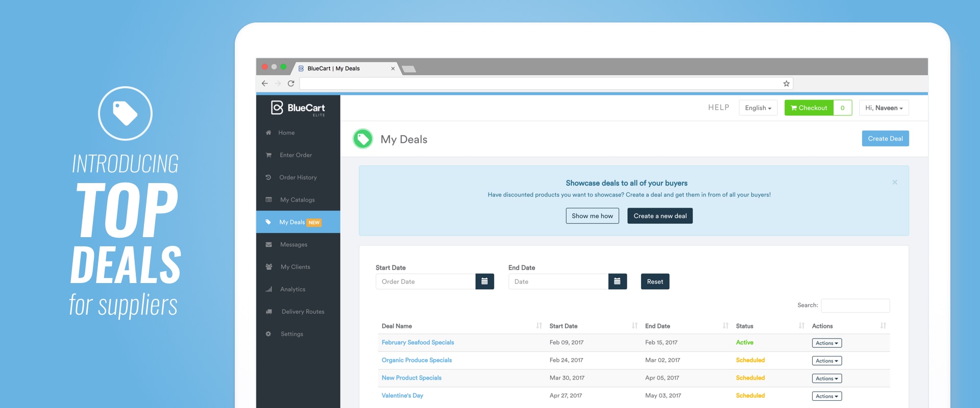
Task: Open Organic Produce Specials deal
Action: click(x=416, y=360)
